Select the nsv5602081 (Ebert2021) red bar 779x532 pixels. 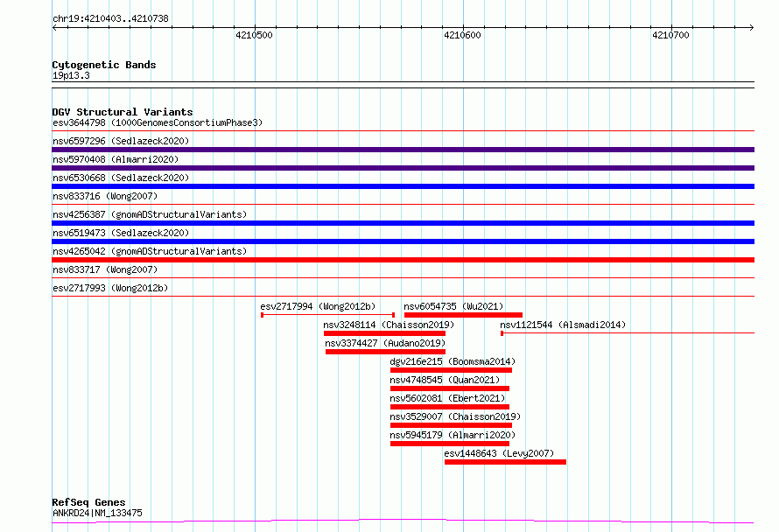(x=450, y=407)
